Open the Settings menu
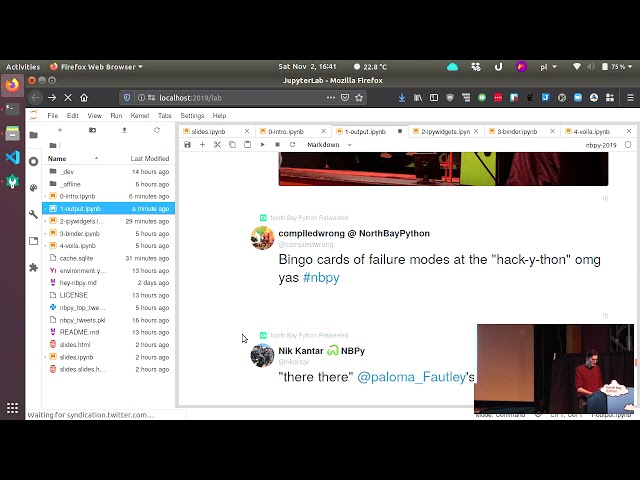 click(192, 116)
